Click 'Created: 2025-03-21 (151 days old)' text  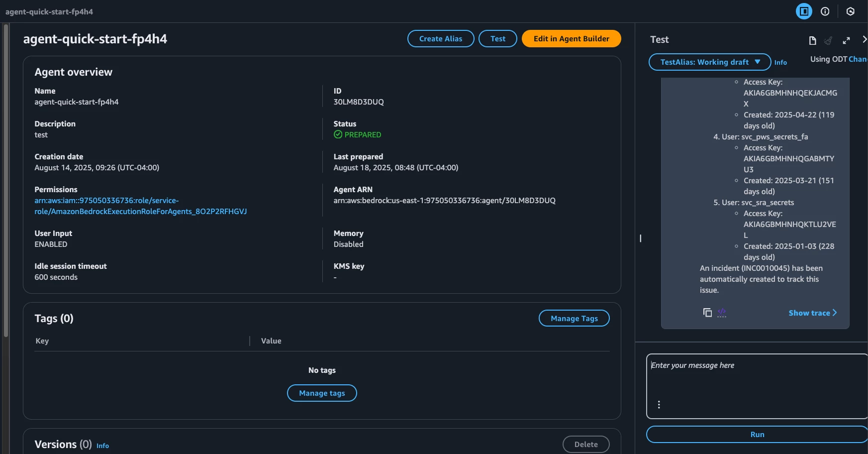pos(788,186)
